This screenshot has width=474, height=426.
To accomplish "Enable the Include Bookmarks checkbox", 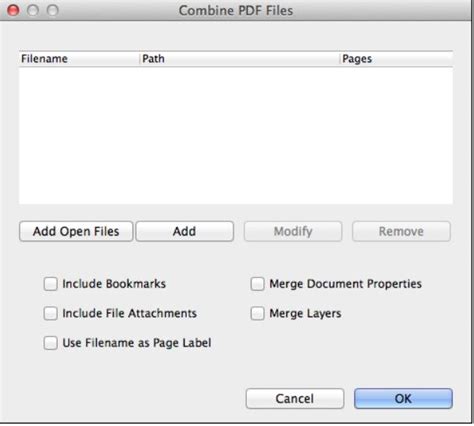I will coord(51,284).
